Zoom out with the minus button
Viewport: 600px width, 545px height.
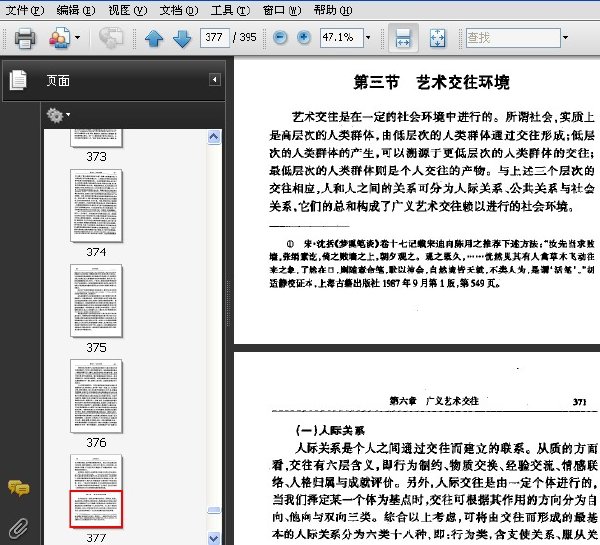[280, 38]
